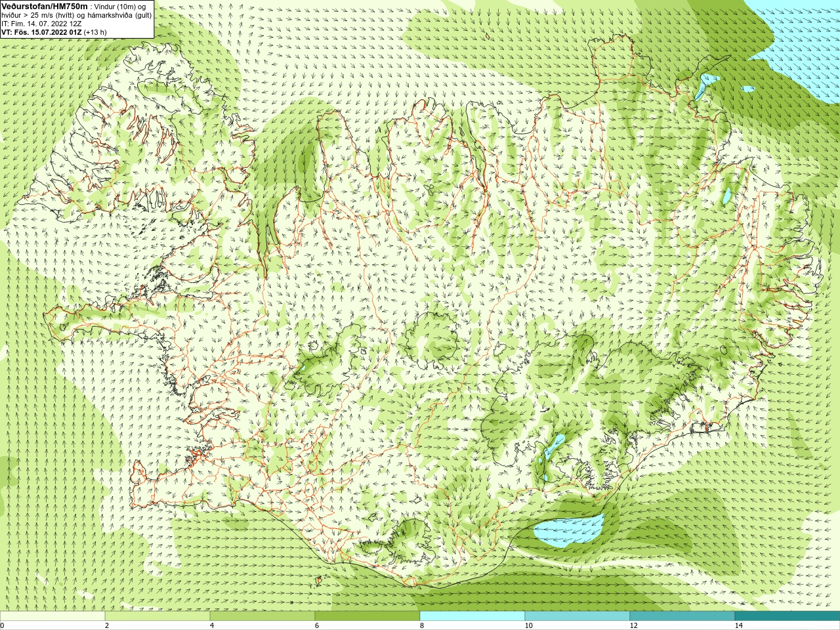Click the legend value label 6
Image resolution: width=840 pixels, height=630 pixels.
point(317,625)
